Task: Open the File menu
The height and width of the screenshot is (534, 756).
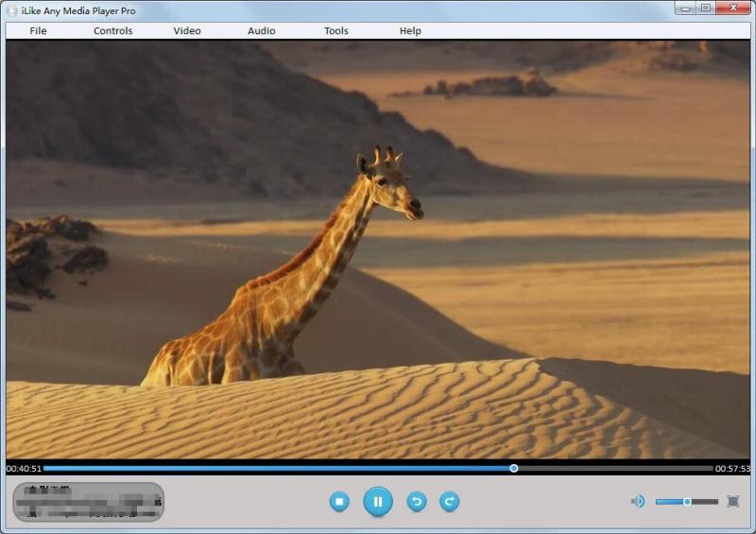Action: click(38, 31)
